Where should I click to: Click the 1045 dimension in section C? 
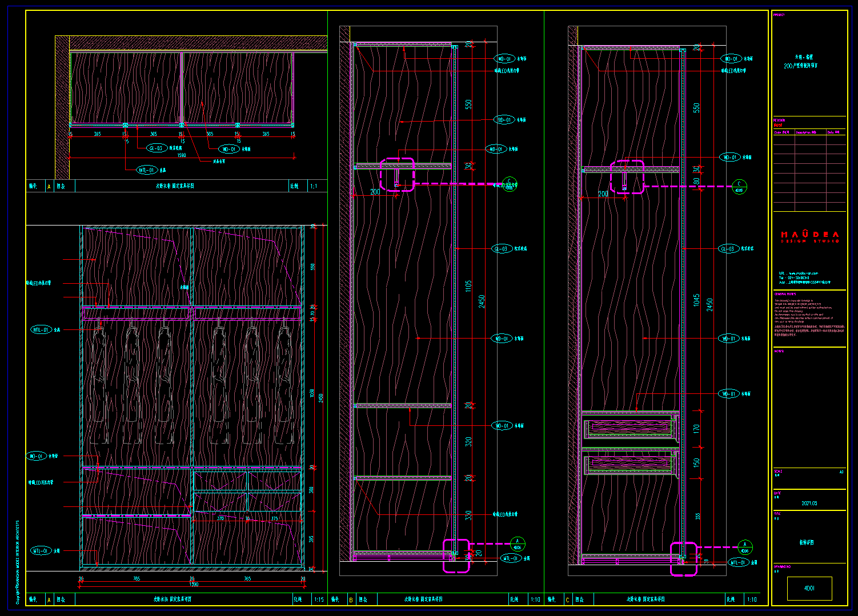click(x=696, y=300)
